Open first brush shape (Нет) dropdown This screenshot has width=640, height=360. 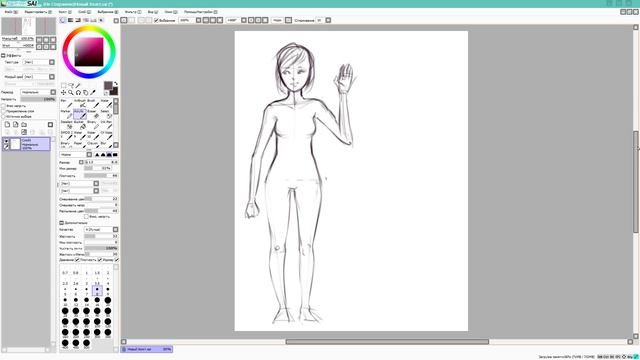tap(96, 184)
